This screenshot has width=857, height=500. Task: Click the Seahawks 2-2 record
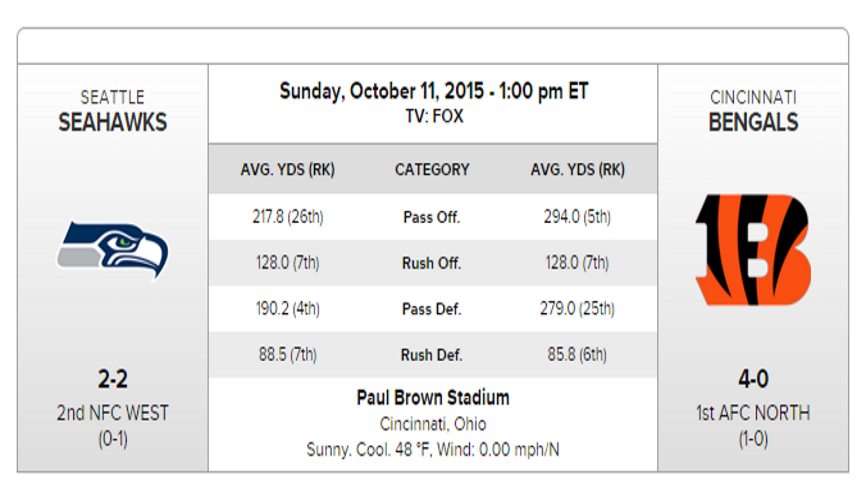[x=112, y=380]
